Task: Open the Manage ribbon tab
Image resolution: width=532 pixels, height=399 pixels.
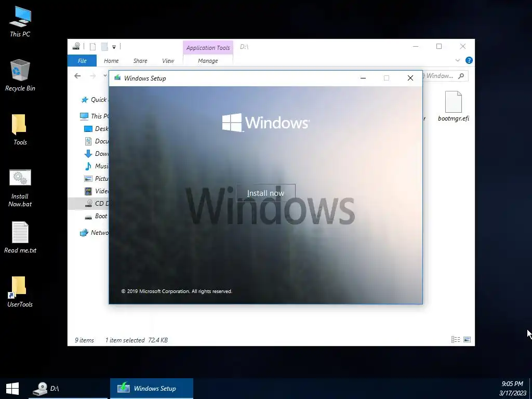Action: (208, 61)
